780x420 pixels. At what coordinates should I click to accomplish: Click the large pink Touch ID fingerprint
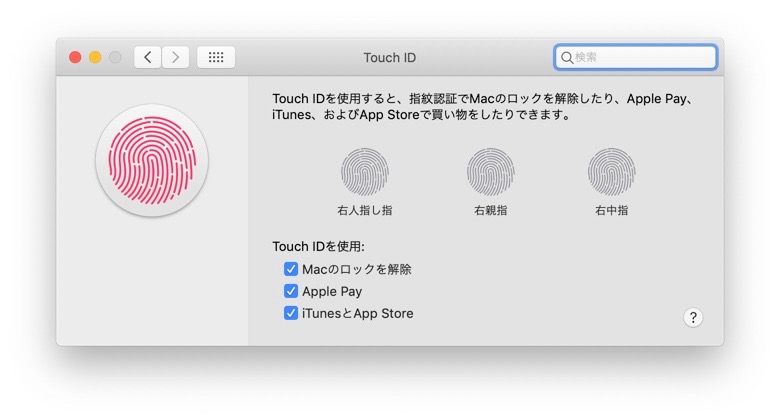(x=152, y=160)
